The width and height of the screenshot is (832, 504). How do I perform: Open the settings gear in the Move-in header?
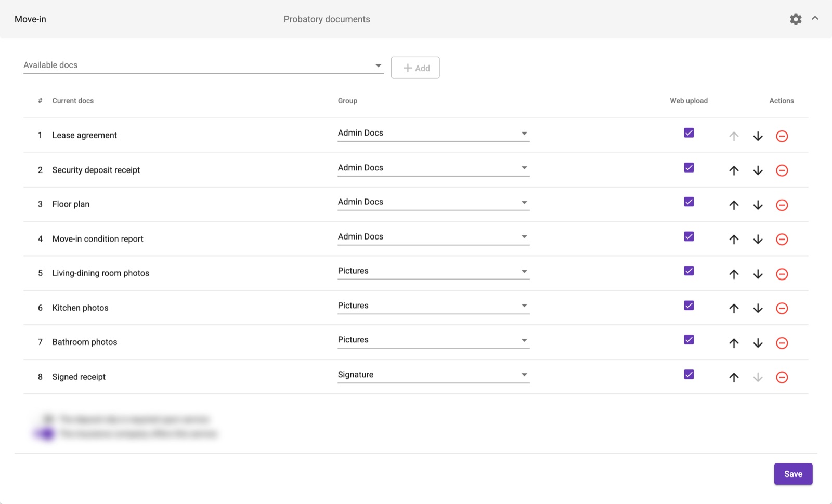pyautogui.click(x=796, y=19)
